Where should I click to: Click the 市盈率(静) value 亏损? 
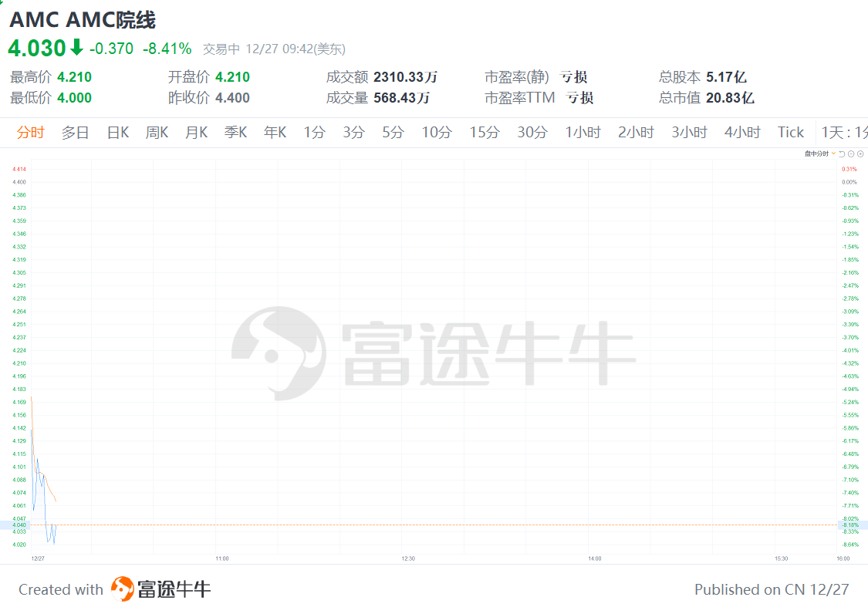pos(573,77)
